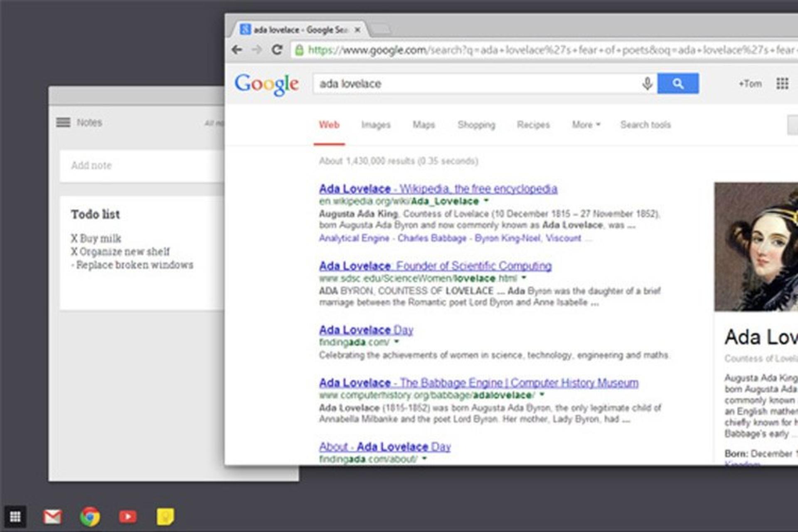Screen dimensions: 798x532
Task: Open the Ada Lovelace Wikipedia result link
Action: click(x=438, y=189)
